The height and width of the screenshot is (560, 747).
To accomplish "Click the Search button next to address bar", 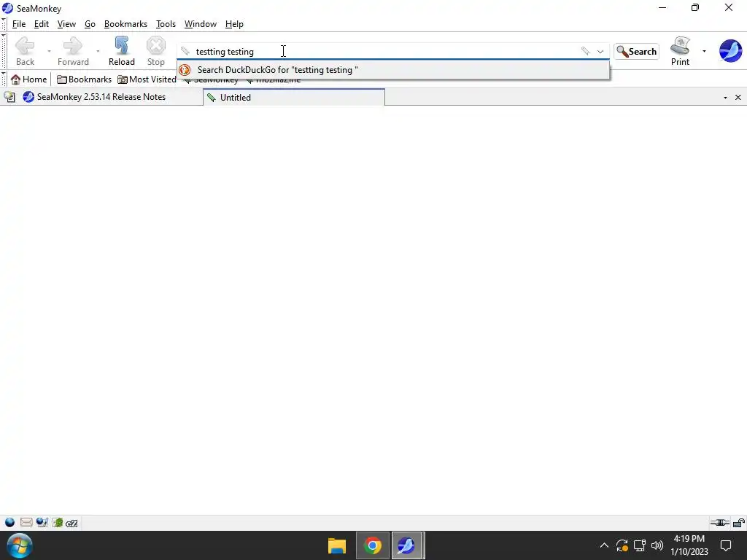I will click(636, 52).
